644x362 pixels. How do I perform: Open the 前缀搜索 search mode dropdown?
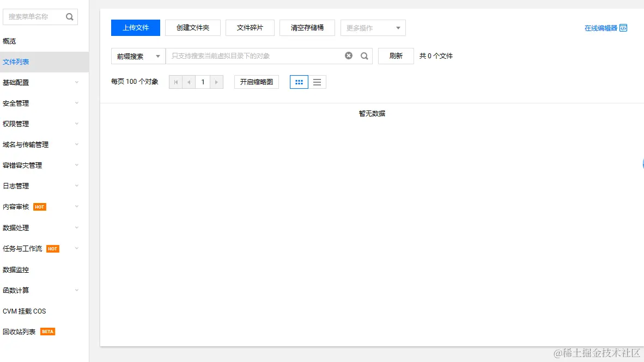coord(137,56)
